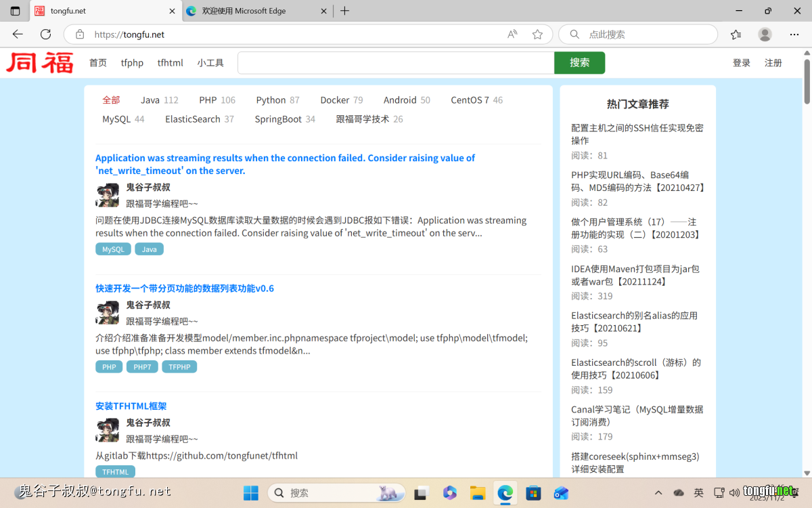Expand hidden system tray icons chevron
Viewport: 812px width, 508px height.
658,492
